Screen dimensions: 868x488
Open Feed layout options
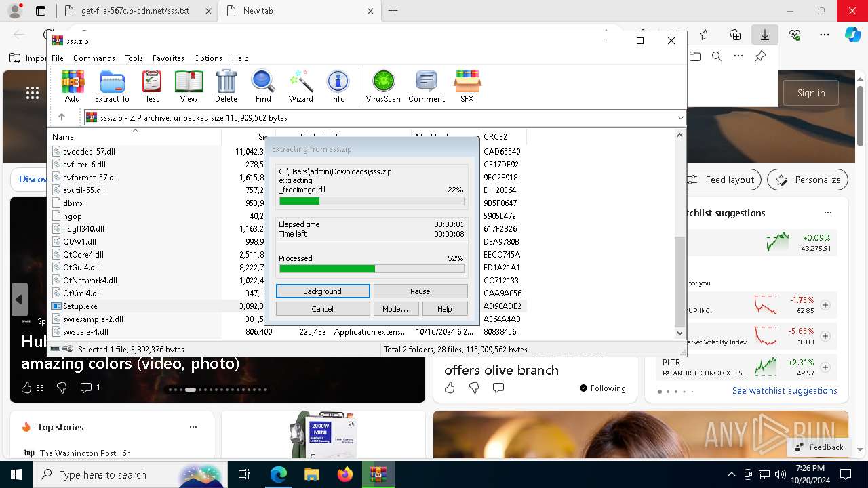722,180
